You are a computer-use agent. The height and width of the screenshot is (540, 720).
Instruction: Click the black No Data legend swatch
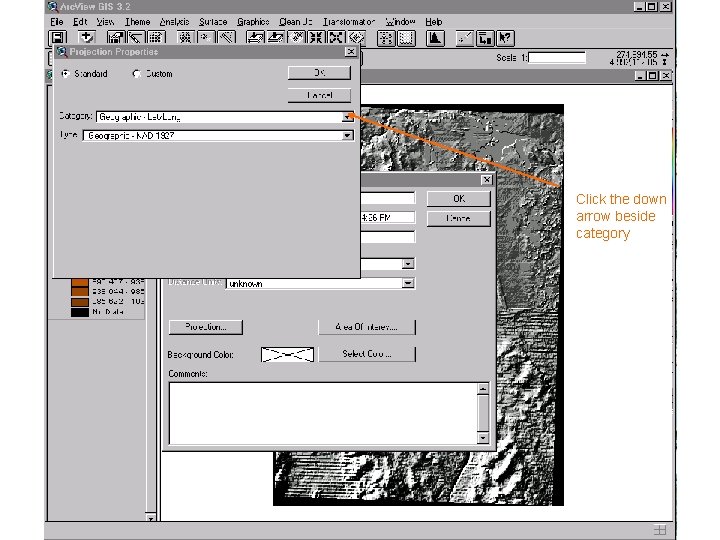(x=79, y=312)
